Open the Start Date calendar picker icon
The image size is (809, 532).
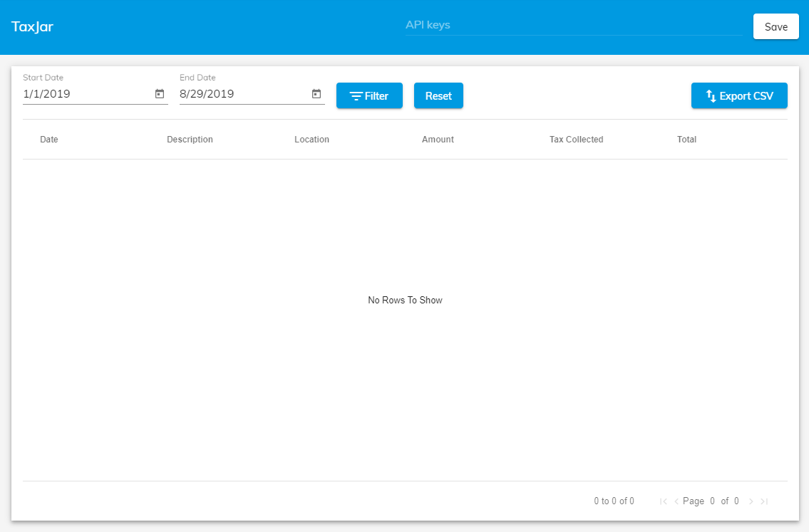click(x=160, y=94)
